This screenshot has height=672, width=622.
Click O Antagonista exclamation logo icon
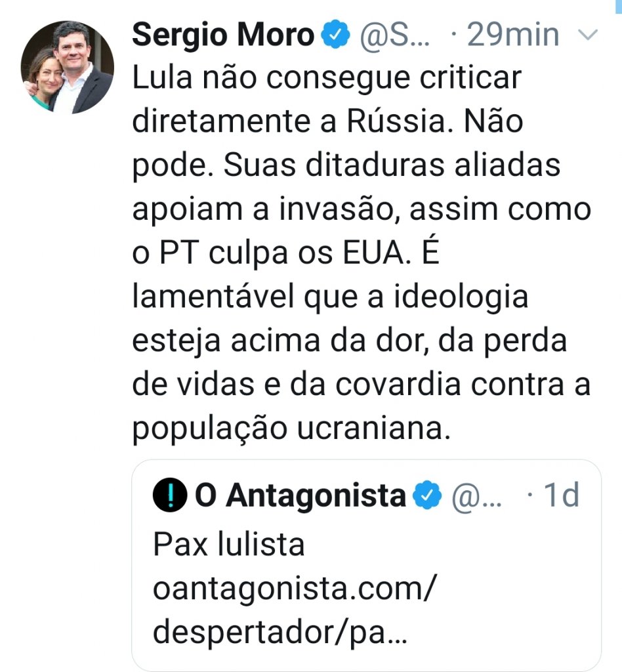(x=169, y=496)
